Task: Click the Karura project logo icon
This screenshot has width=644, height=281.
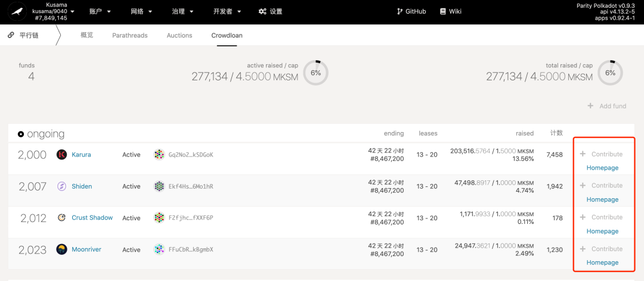Action: (x=61, y=155)
